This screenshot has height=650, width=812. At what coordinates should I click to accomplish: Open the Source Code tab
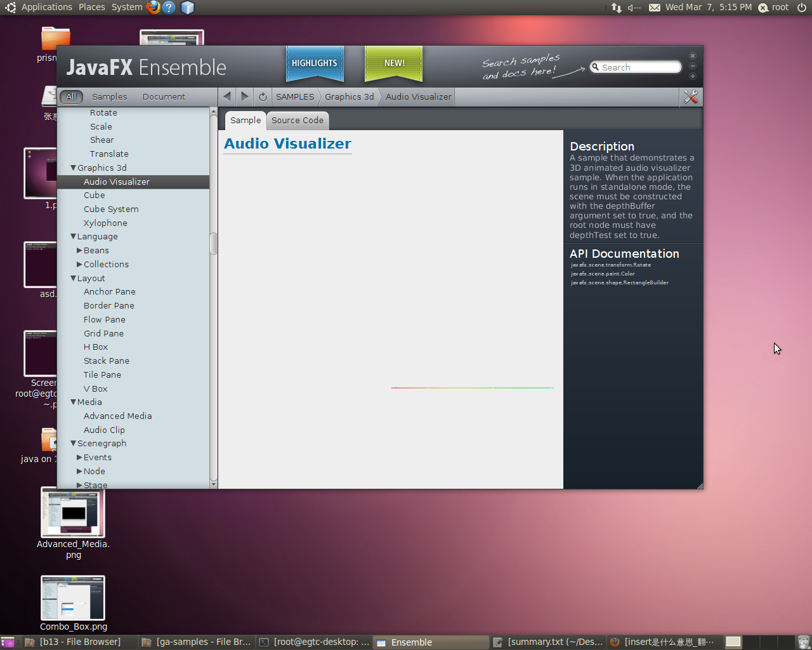tap(298, 120)
